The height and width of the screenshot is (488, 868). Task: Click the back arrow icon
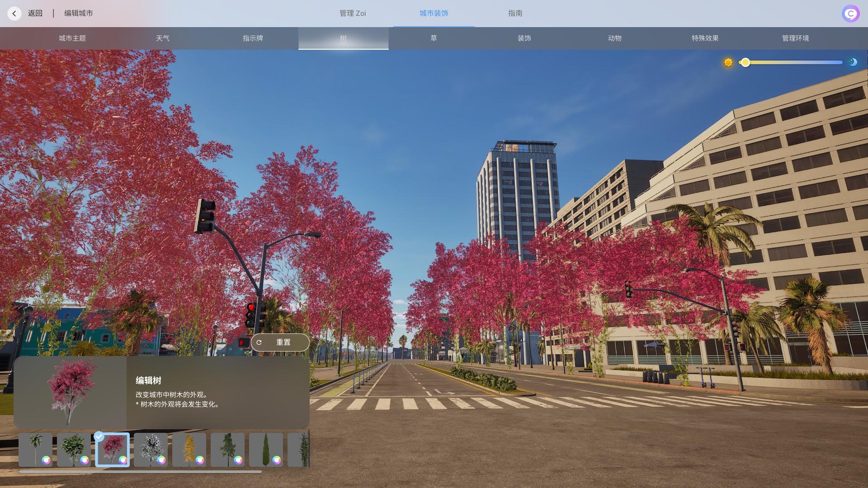(14, 14)
